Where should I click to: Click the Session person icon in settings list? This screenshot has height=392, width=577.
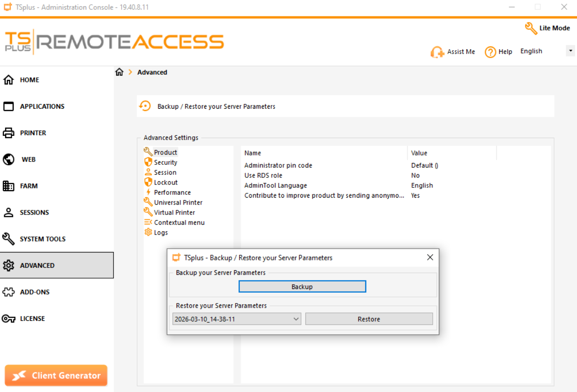(148, 172)
